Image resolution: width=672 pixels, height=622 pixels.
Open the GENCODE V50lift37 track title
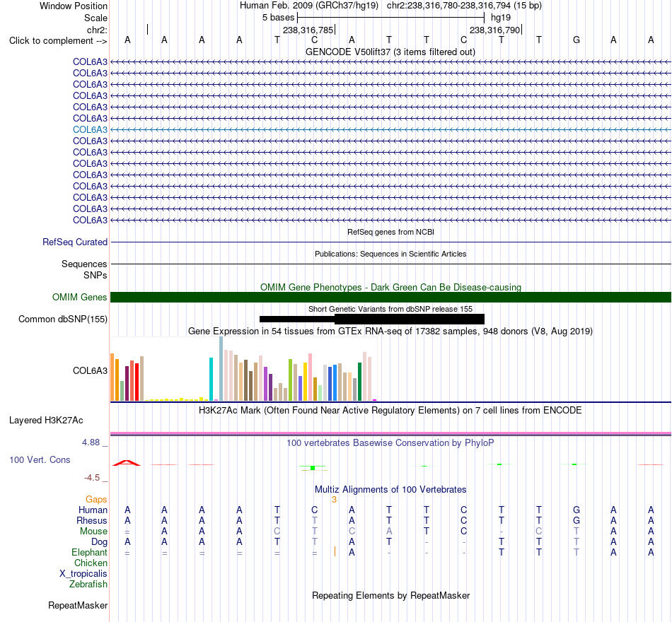point(390,52)
